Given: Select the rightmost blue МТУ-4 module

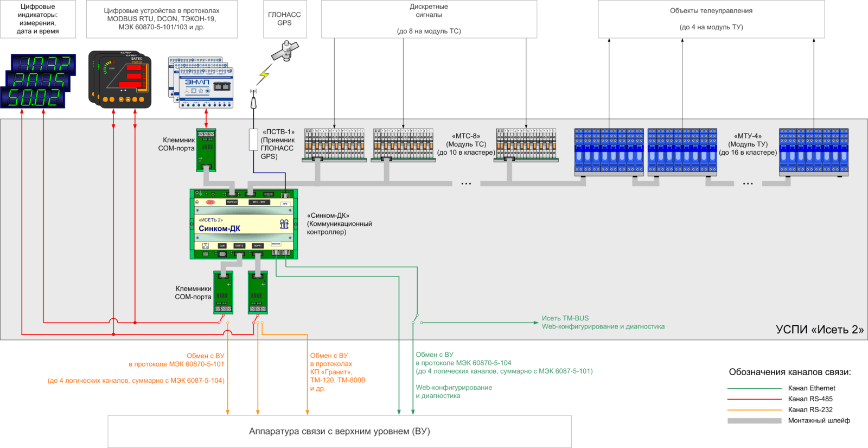Looking at the screenshot, I should pos(813,152).
